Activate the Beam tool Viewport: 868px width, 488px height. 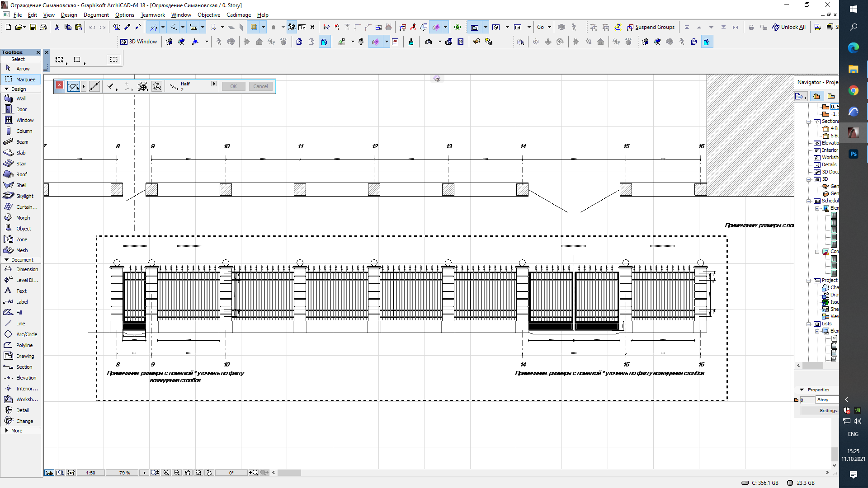(x=21, y=142)
